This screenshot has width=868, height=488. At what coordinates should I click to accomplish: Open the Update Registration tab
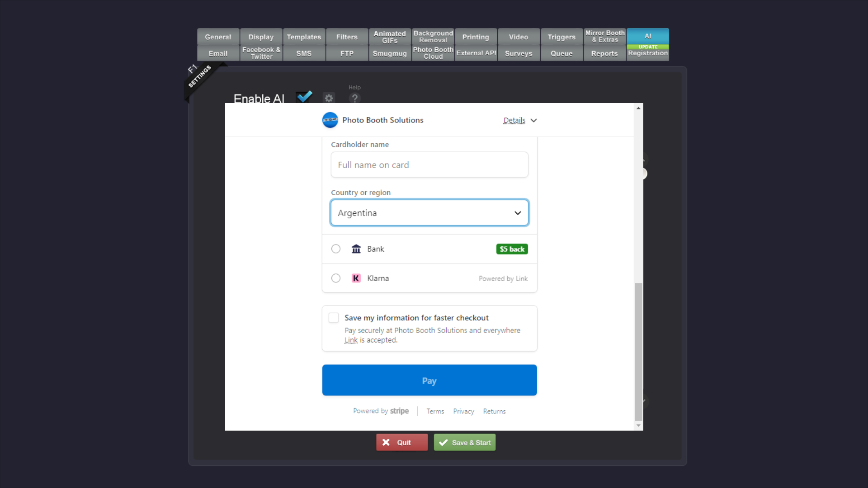pos(648,52)
